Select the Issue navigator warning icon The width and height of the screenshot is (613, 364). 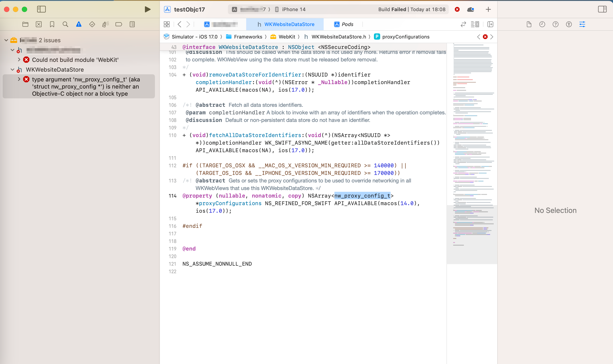pos(79,24)
